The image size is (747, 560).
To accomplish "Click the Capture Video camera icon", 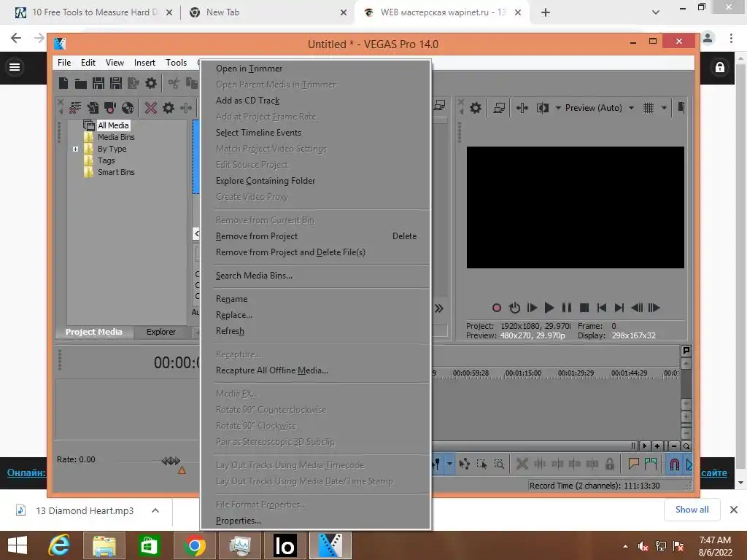I will coord(110,108).
